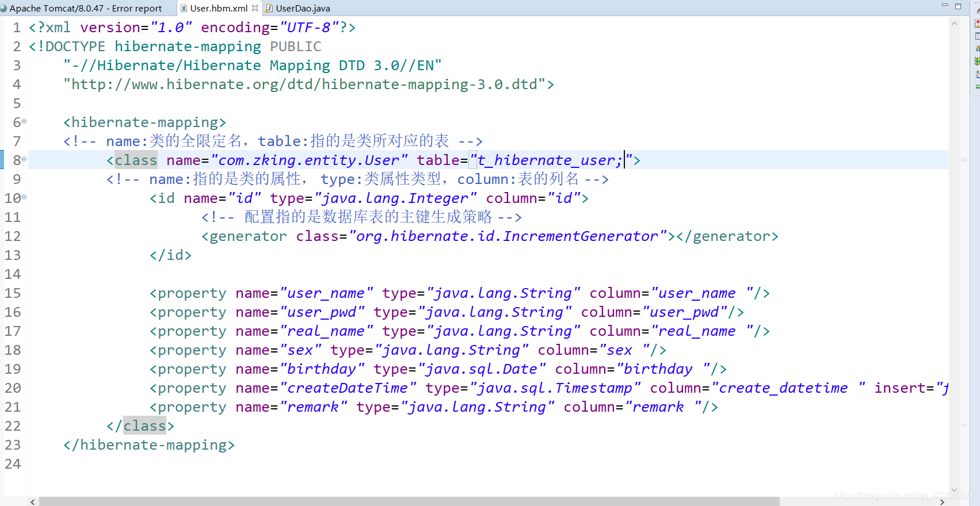Click the "org.hibernate.id.IncrementGenerator" class value
Screen dimensions: 980x506
pos(508,236)
